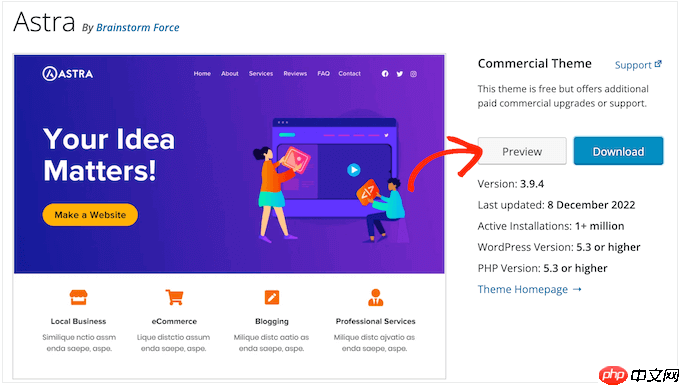Screen dimensions: 680x385
Task: Click the Preview button
Action: click(522, 151)
